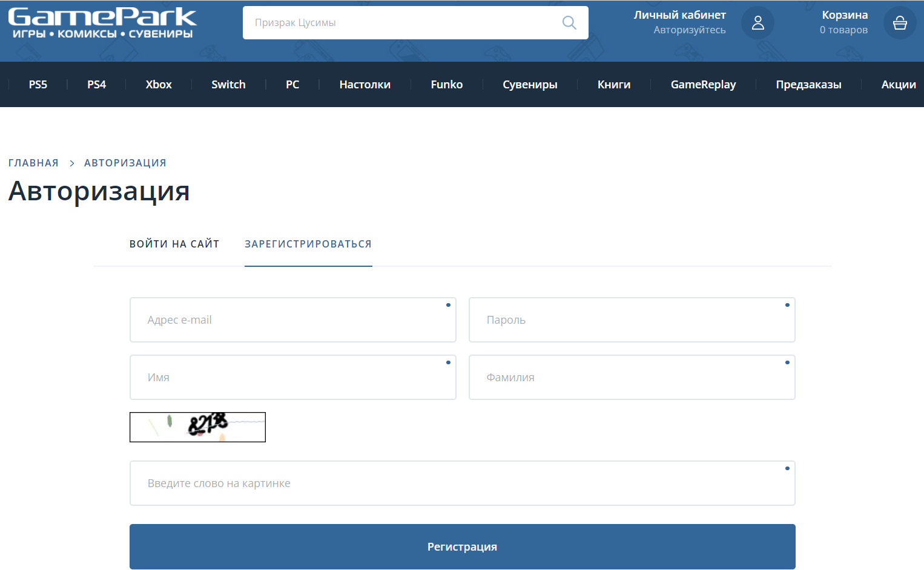Open the PS5 menu category
Image resolution: width=924 pixels, height=570 pixels.
coord(38,85)
